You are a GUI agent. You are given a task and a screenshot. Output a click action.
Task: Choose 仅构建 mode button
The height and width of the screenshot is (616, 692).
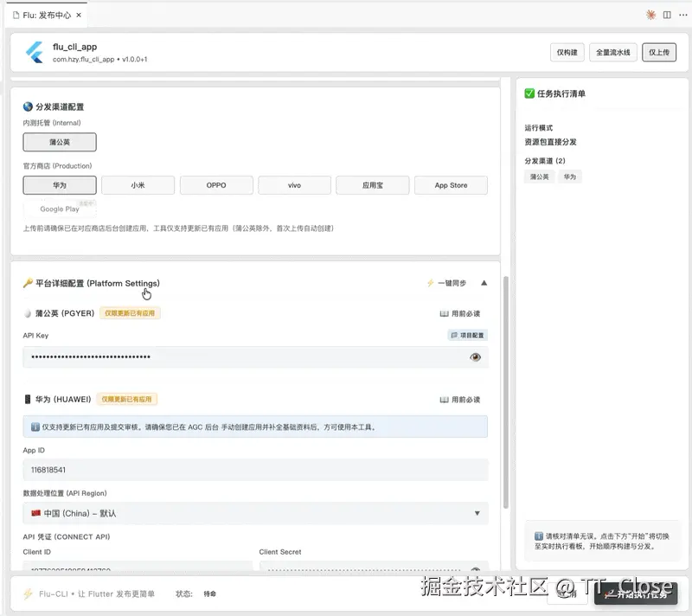(x=567, y=53)
